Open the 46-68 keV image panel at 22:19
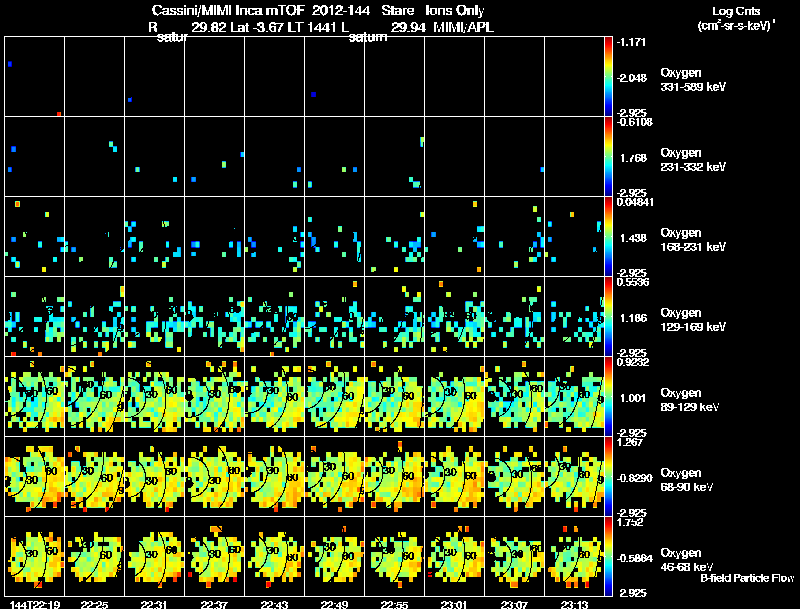The height and width of the screenshot is (609, 800). [x=35, y=556]
